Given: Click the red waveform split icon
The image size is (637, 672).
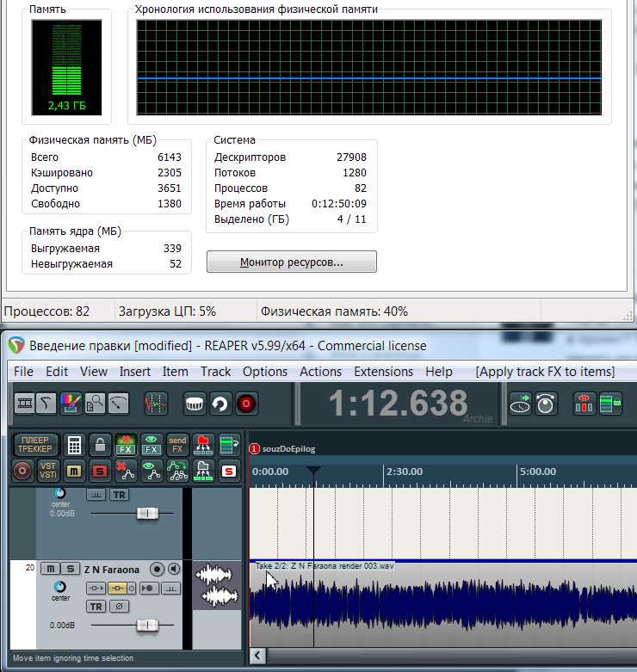Looking at the screenshot, I should point(155,403).
